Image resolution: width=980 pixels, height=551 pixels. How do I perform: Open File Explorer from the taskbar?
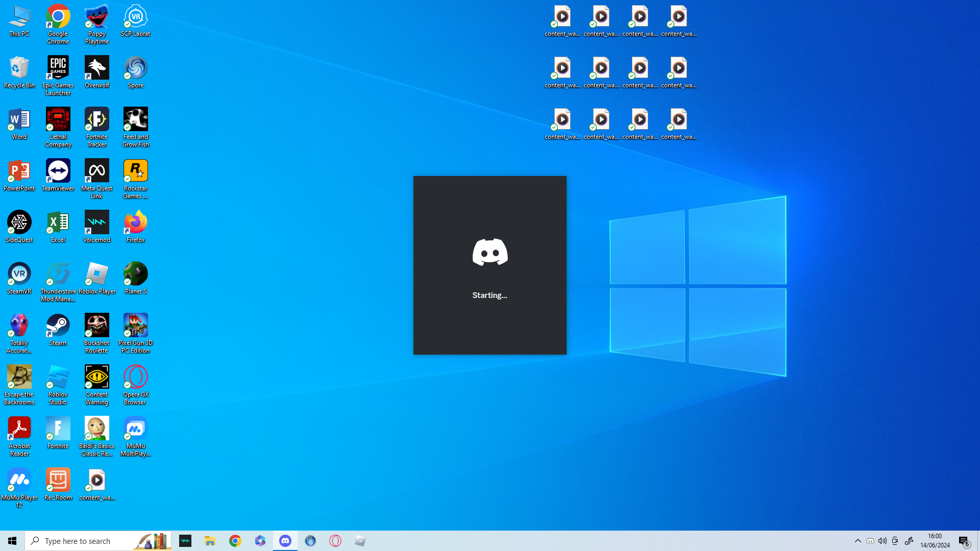pyautogui.click(x=210, y=541)
